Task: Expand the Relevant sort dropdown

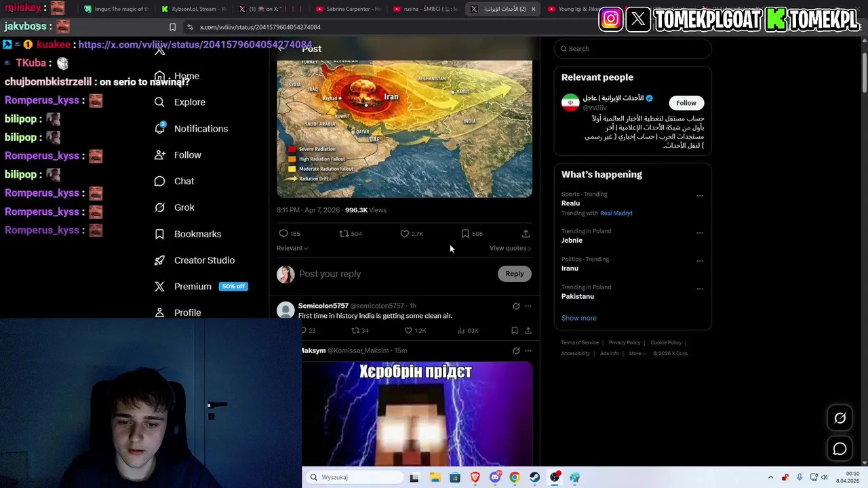Action: coord(292,248)
